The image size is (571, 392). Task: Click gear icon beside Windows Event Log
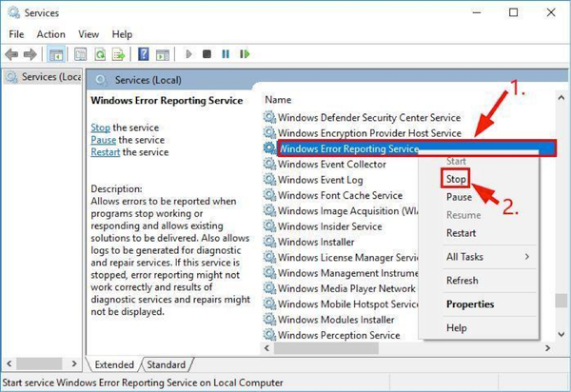pyautogui.click(x=269, y=180)
